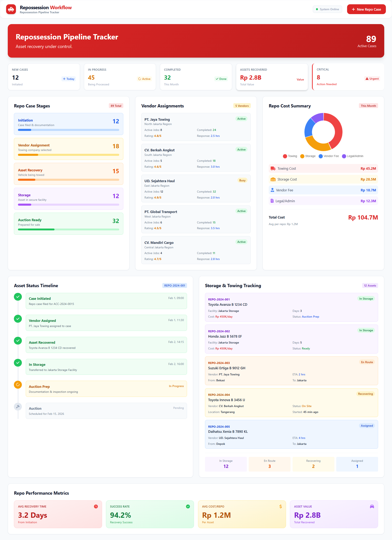This screenshot has height=540, width=392.
Task: Click the Repossession Workflow truck logo
Action: pyautogui.click(x=11, y=9)
